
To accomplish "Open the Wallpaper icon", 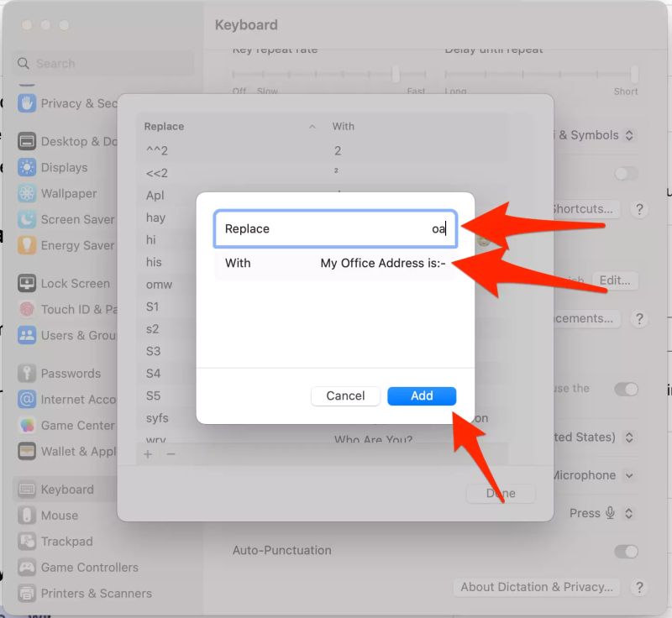I will tap(27, 194).
